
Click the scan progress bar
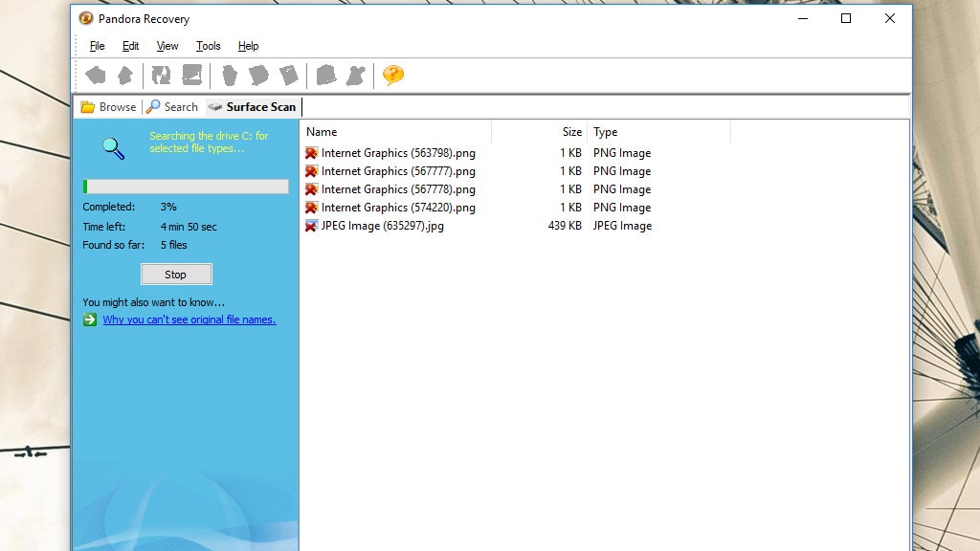click(186, 187)
